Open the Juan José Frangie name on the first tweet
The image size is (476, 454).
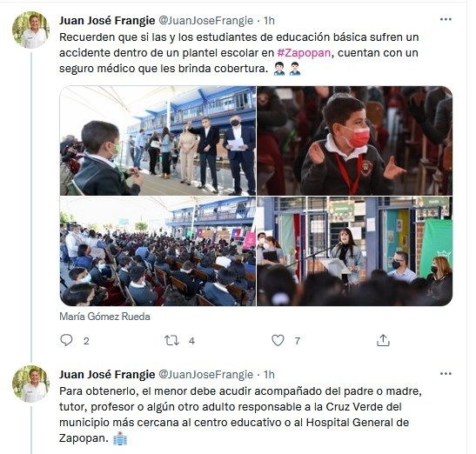pos(107,21)
